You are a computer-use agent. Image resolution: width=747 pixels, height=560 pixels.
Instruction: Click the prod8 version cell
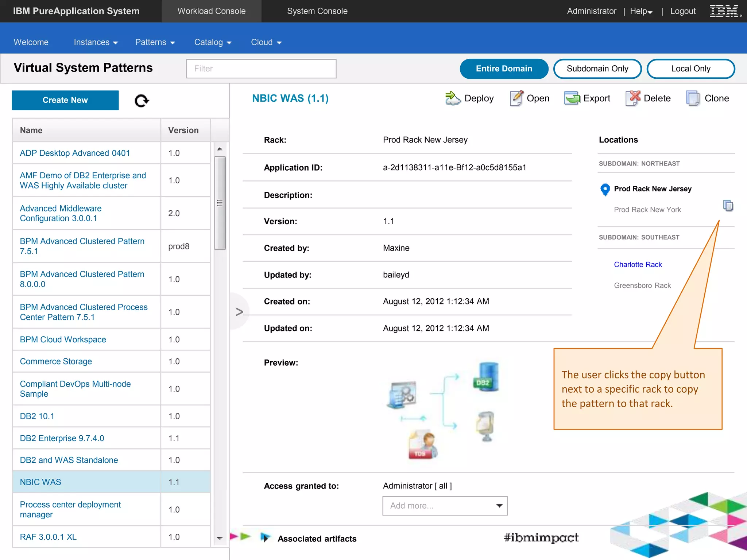(x=186, y=246)
